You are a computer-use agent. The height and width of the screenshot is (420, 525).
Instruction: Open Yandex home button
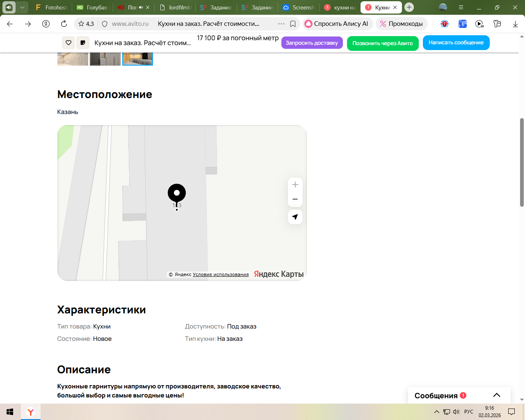[46, 24]
